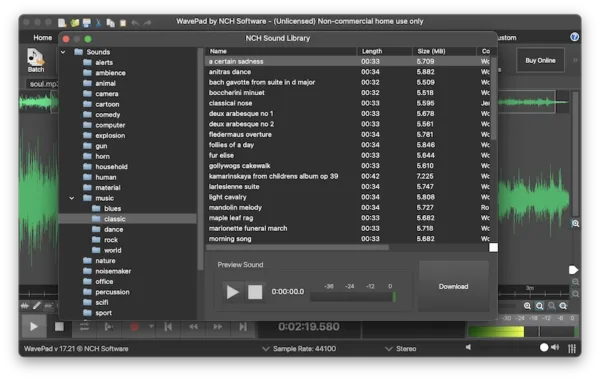Jump to start of the track
This screenshot has height=380, width=600.
point(168,326)
